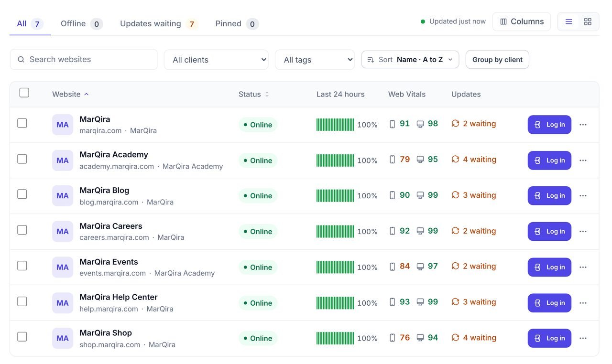Tick the MarQira Help Center checkbox

point(22,301)
